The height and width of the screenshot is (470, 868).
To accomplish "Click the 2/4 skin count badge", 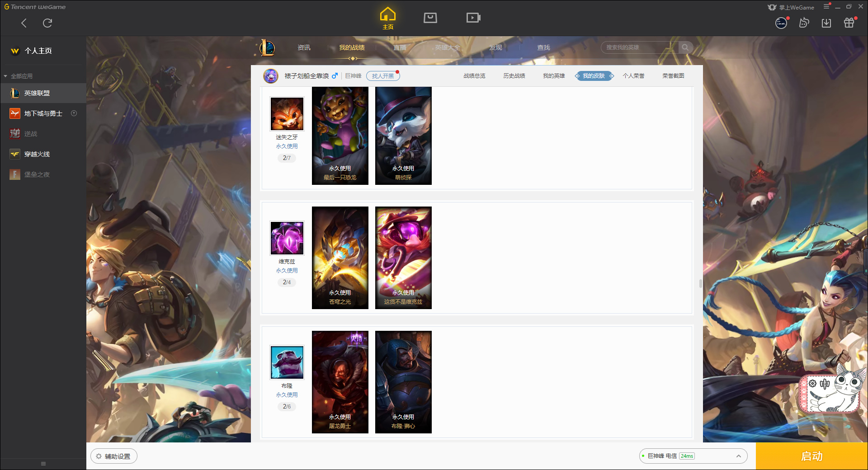I will [x=287, y=282].
